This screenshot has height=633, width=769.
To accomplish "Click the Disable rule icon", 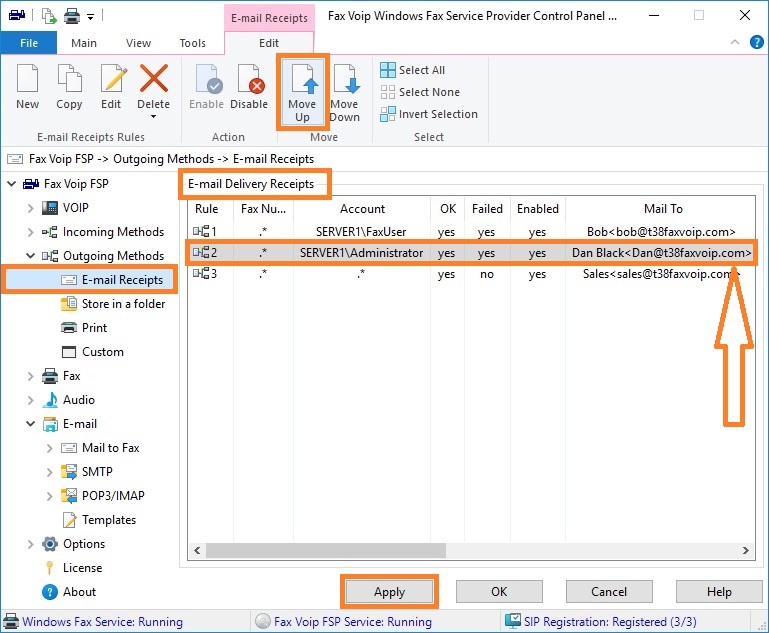I will click(250, 78).
